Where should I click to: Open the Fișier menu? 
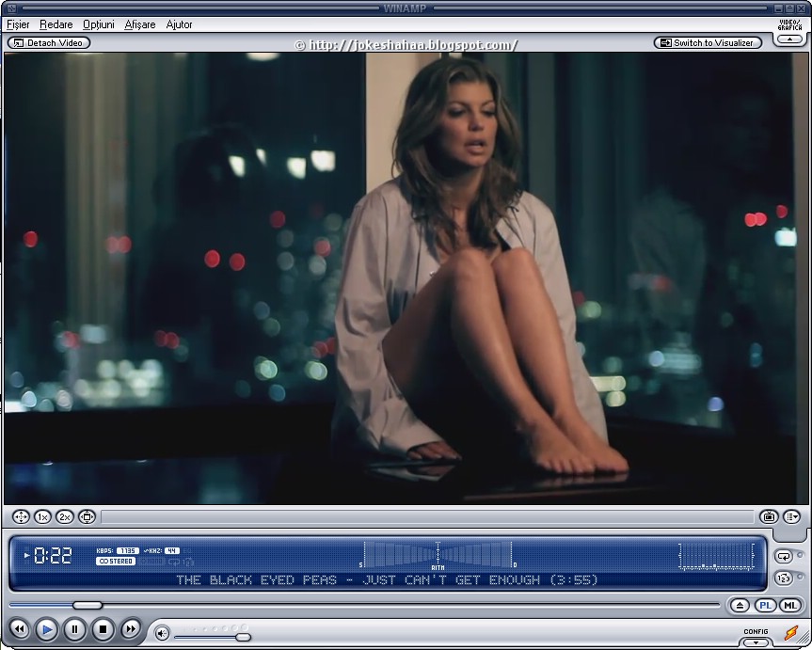(18, 24)
